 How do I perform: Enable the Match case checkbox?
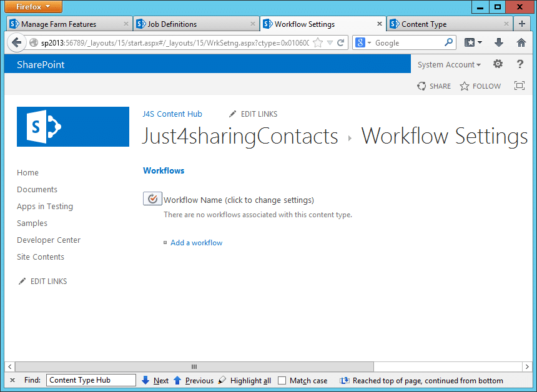pyautogui.click(x=282, y=380)
